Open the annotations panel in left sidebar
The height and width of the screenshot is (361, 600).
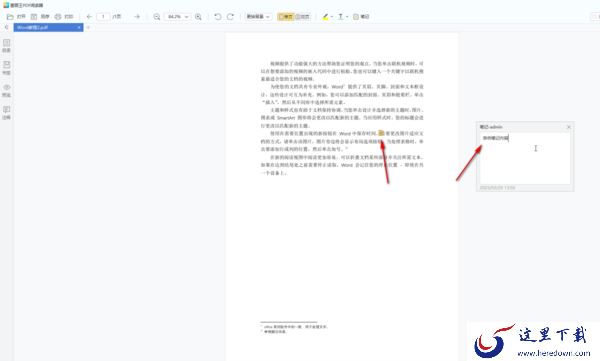7,112
